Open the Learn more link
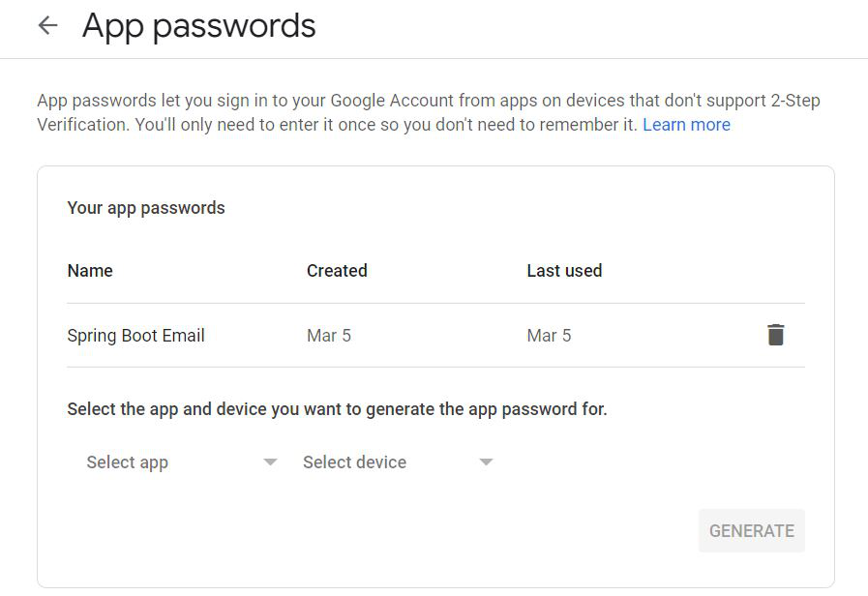Screen dimensions: 868x596 [x=686, y=125]
